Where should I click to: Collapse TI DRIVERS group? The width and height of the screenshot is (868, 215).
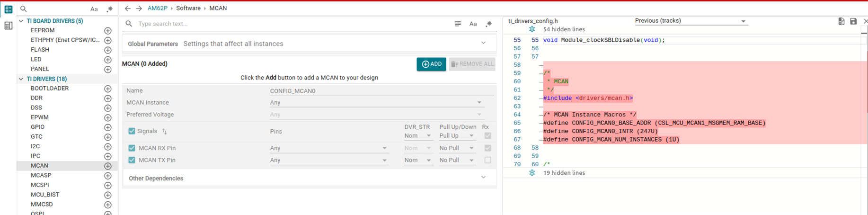(21, 79)
